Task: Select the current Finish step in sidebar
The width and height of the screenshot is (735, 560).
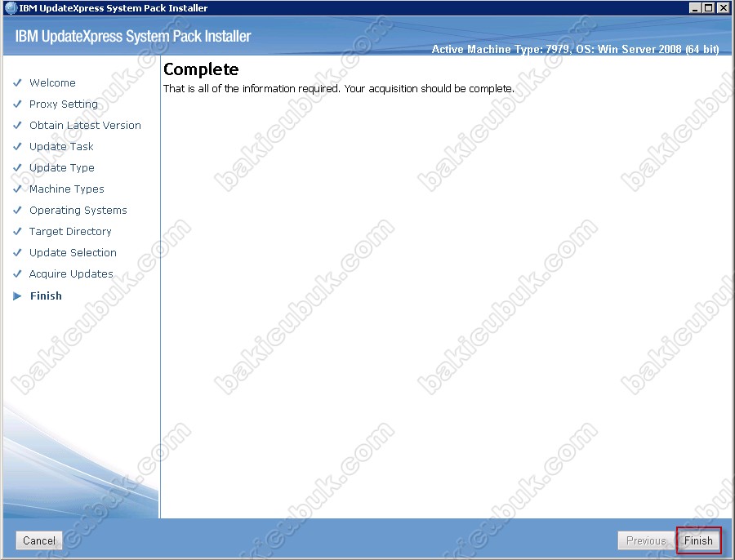Action: click(x=46, y=296)
